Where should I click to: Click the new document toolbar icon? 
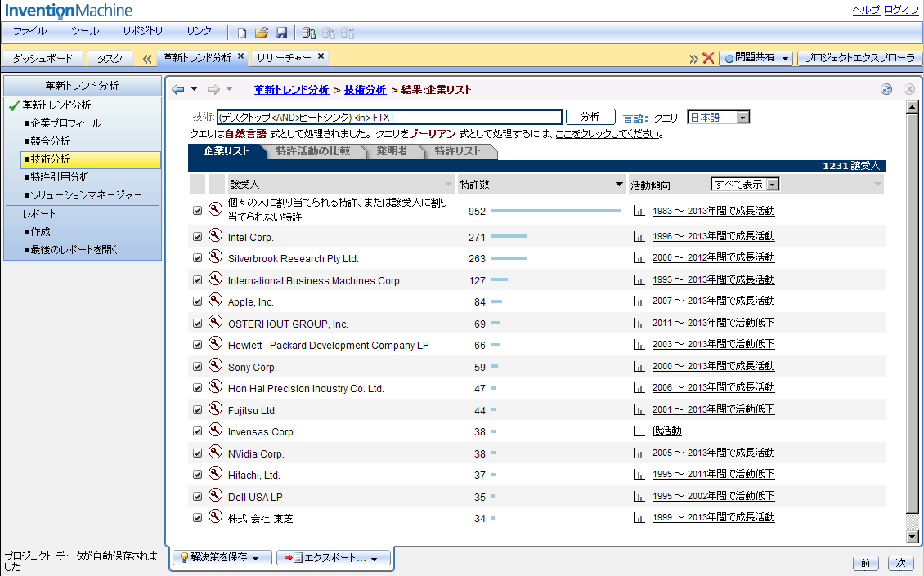[241, 33]
